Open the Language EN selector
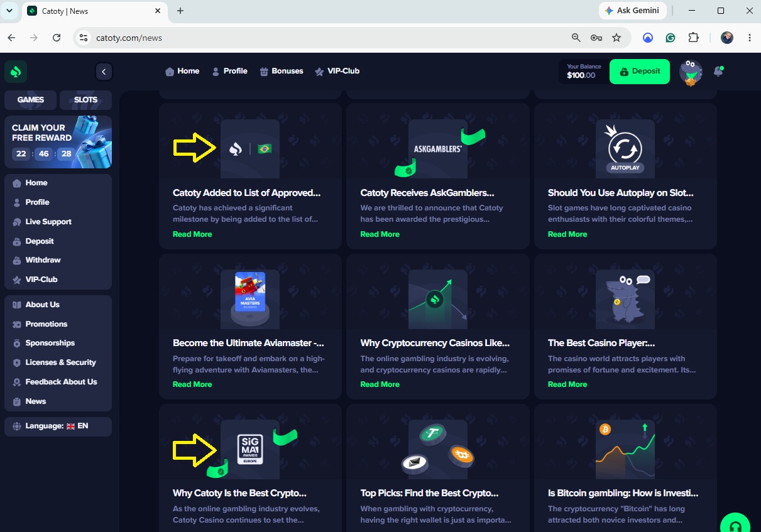 coord(58,426)
